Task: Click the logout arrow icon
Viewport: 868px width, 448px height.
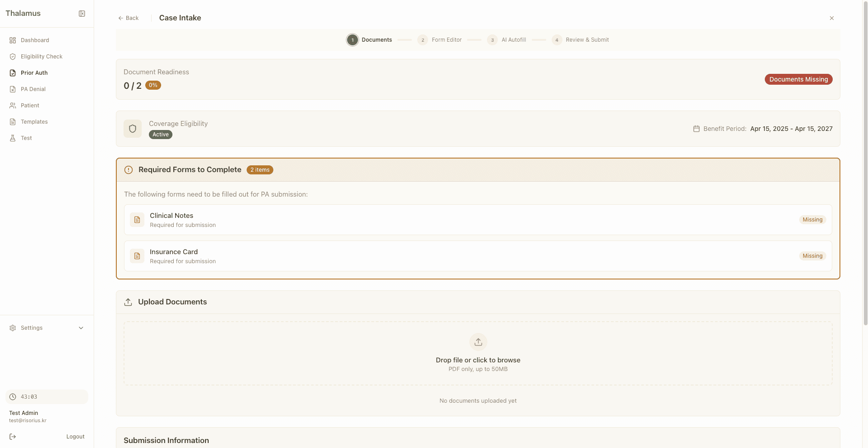Action: [13, 437]
